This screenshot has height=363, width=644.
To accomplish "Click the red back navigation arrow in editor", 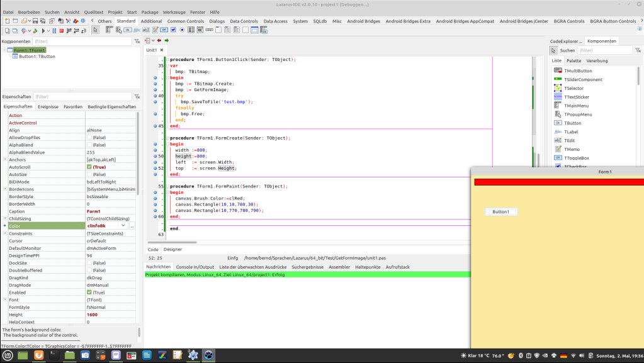I will [x=159, y=41].
